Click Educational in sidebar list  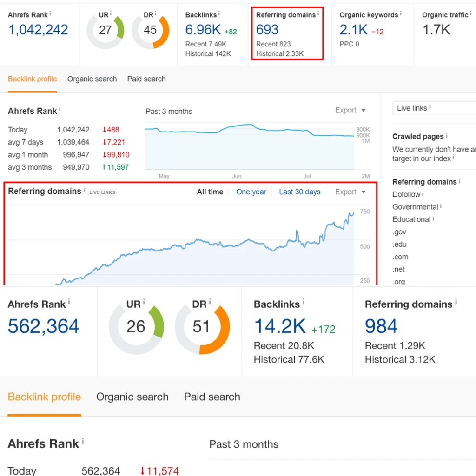(x=411, y=219)
